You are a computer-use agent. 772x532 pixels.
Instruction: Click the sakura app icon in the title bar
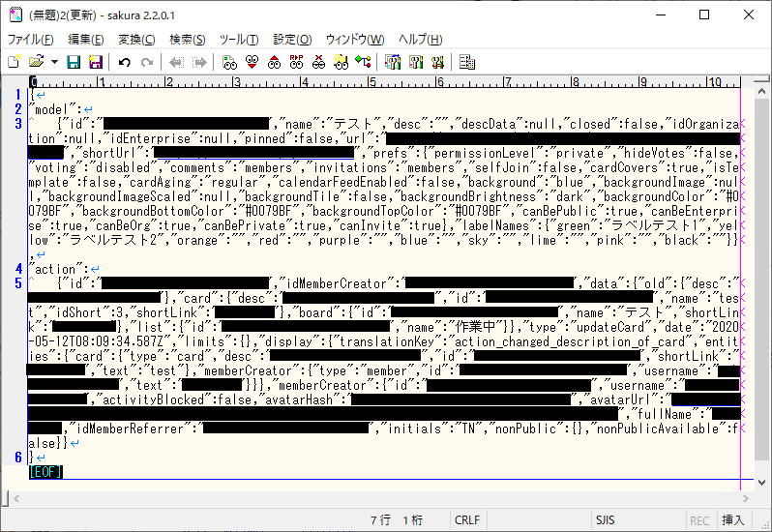15,15
